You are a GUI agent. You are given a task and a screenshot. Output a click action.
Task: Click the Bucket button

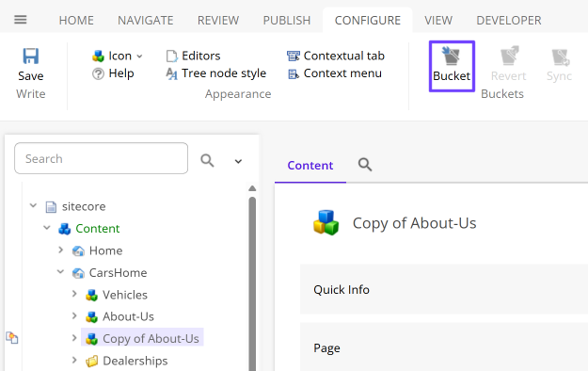point(452,66)
